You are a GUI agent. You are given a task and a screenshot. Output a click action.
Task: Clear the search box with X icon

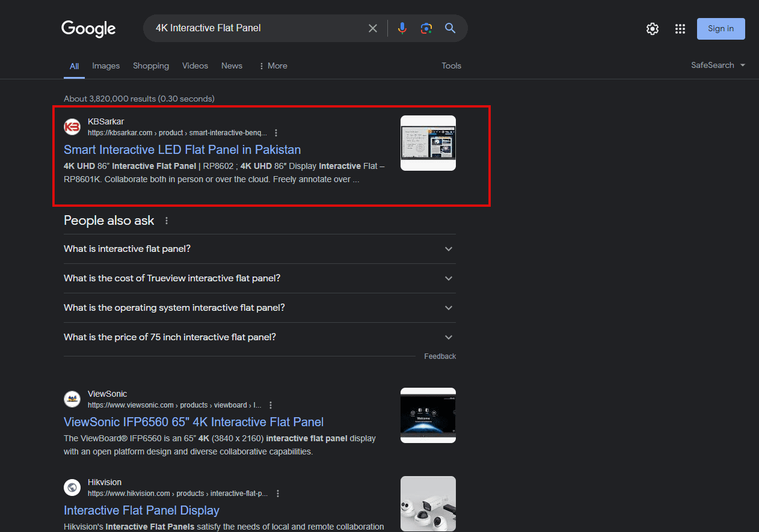pyautogui.click(x=373, y=28)
